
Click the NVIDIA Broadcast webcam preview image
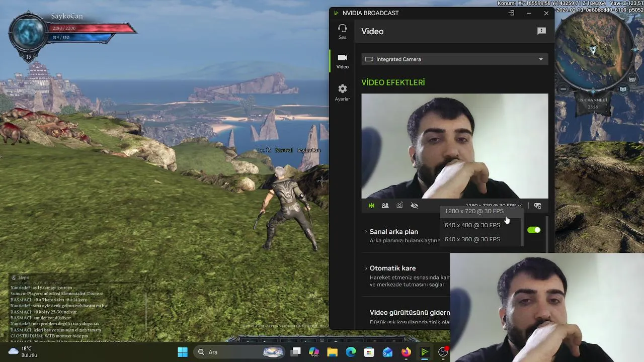[x=454, y=146]
